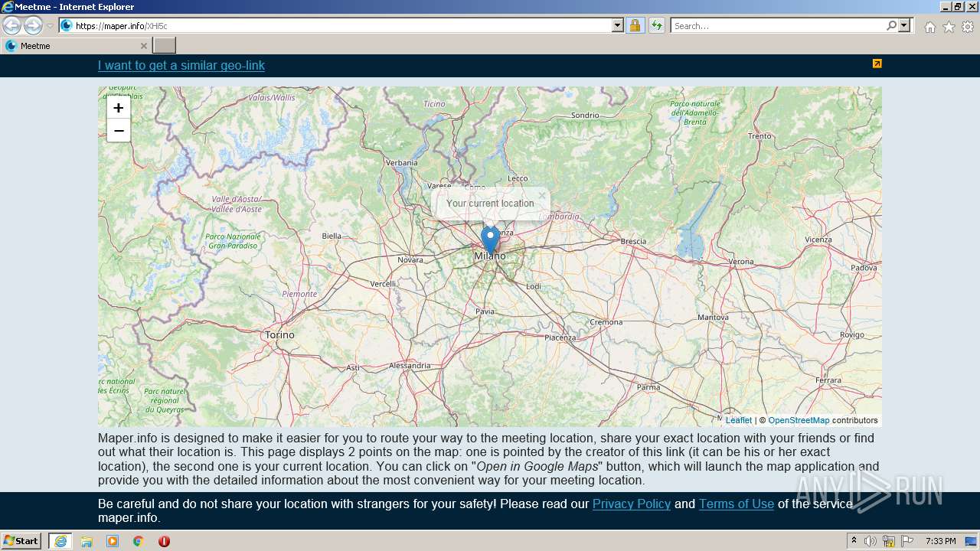Open the Home page icon

tap(929, 27)
